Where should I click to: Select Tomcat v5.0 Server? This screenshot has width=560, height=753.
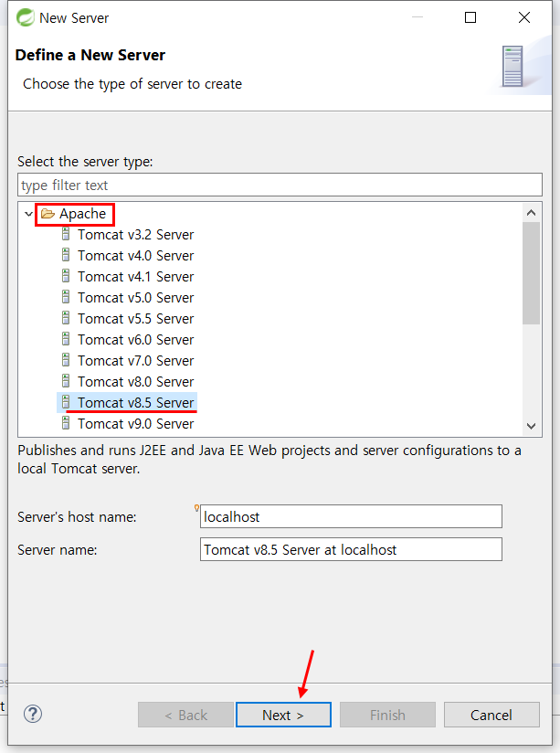[x=135, y=298]
